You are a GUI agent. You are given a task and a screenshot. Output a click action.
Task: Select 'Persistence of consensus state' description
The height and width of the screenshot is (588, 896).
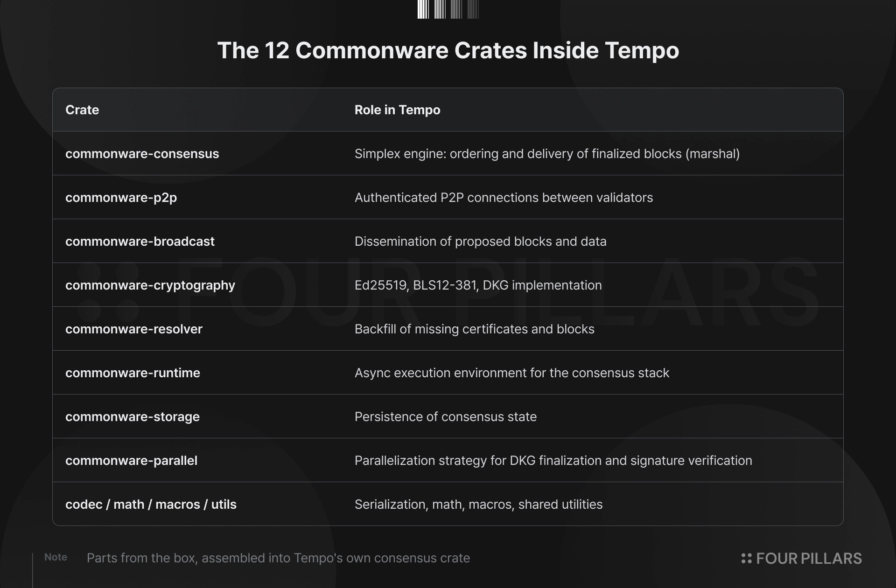click(x=446, y=416)
